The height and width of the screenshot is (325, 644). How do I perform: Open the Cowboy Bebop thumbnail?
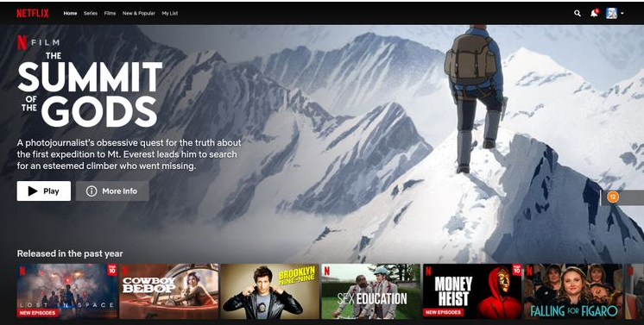click(x=169, y=291)
